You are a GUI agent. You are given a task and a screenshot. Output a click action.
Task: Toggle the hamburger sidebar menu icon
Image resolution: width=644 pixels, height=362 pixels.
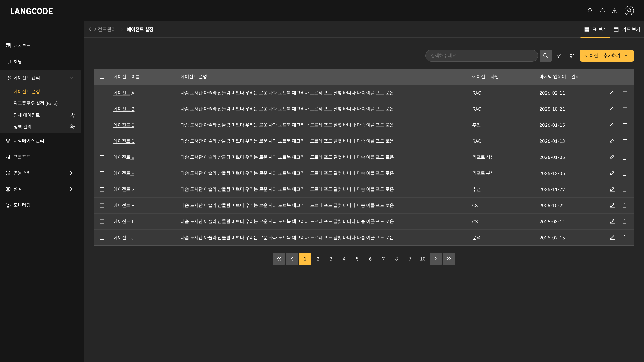(8, 29)
